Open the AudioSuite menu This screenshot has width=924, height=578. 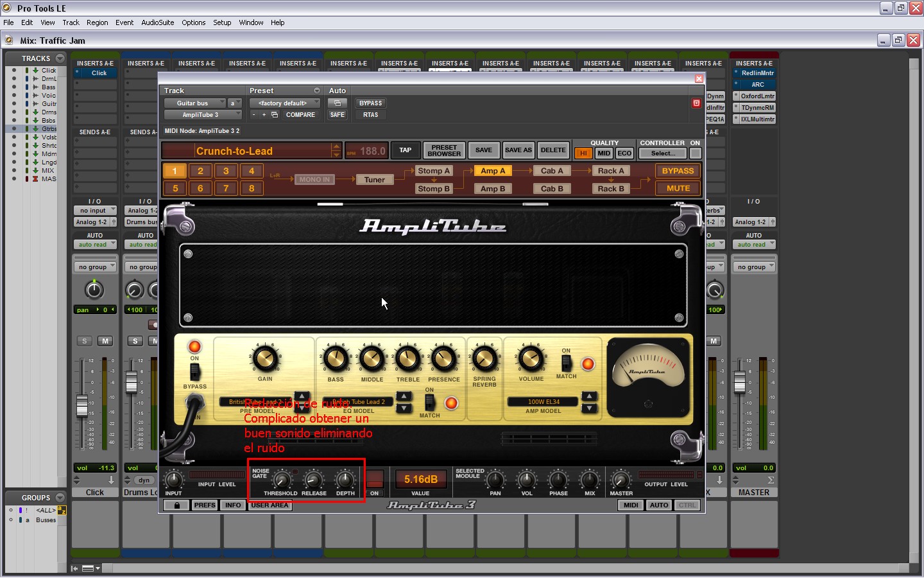point(157,22)
